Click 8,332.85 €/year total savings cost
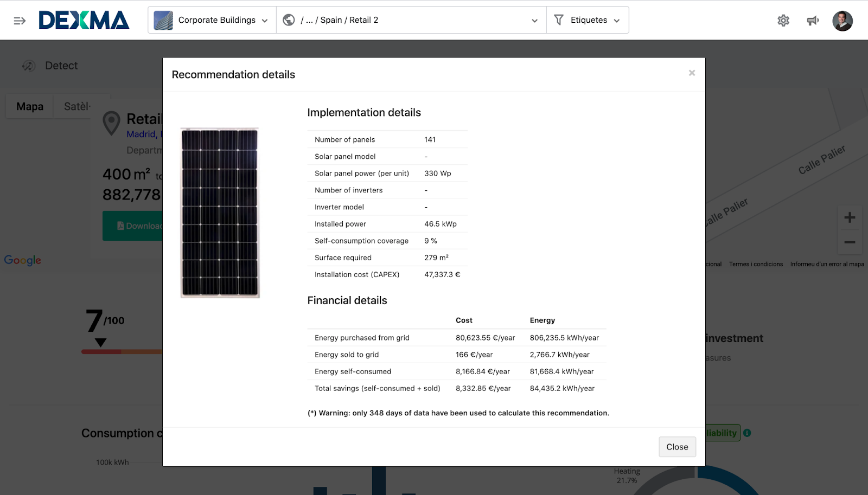 (x=483, y=388)
